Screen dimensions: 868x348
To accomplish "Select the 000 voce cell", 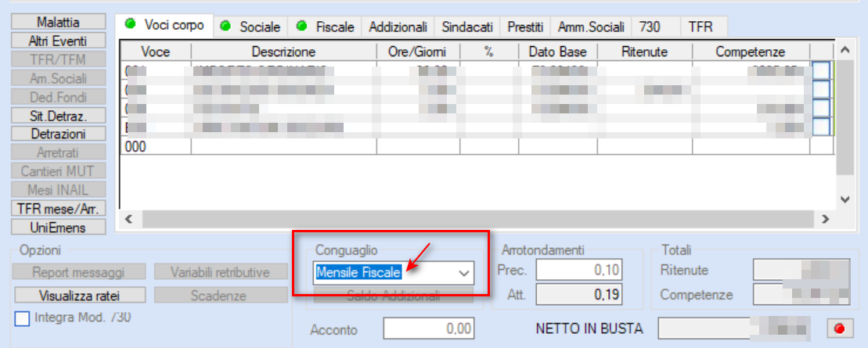I will coord(156,146).
